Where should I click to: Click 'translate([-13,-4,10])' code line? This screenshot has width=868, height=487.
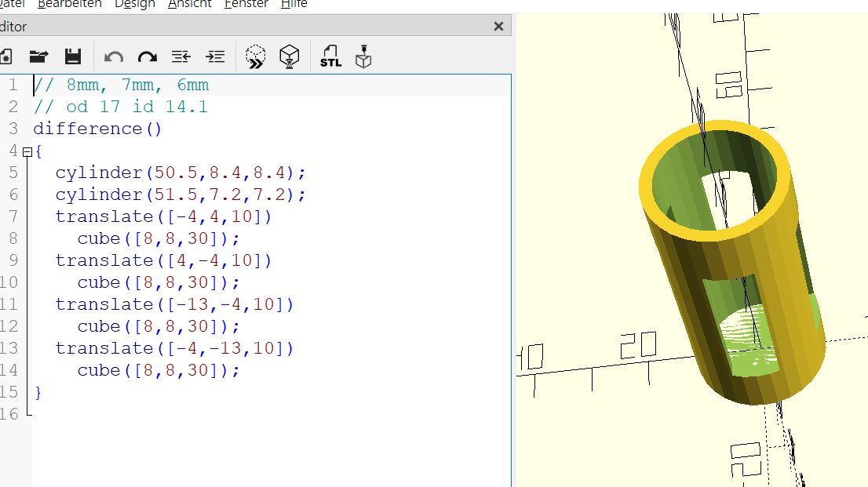pos(174,304)
